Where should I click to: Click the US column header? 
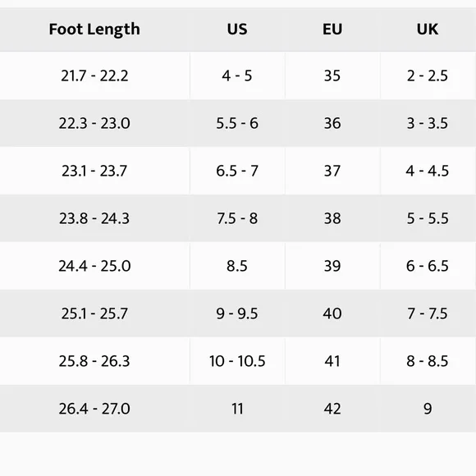tap(237, 30)
